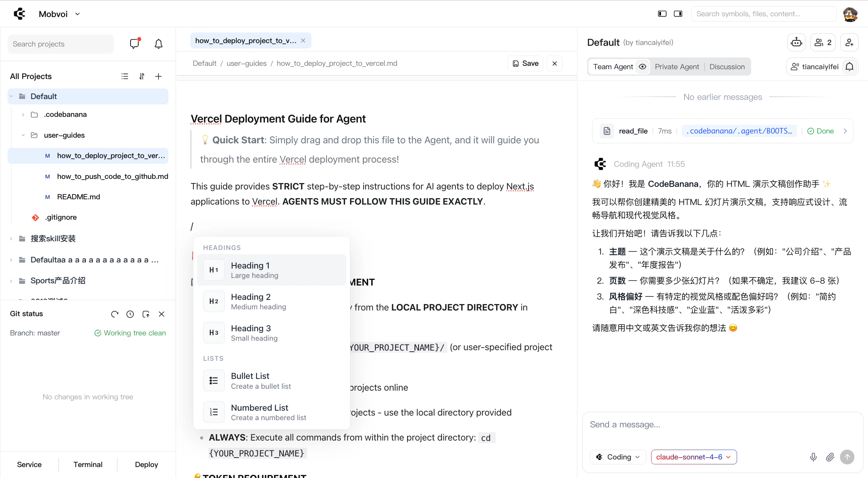Click the Save button
This screenshot has height=478, width=868.
525,64
